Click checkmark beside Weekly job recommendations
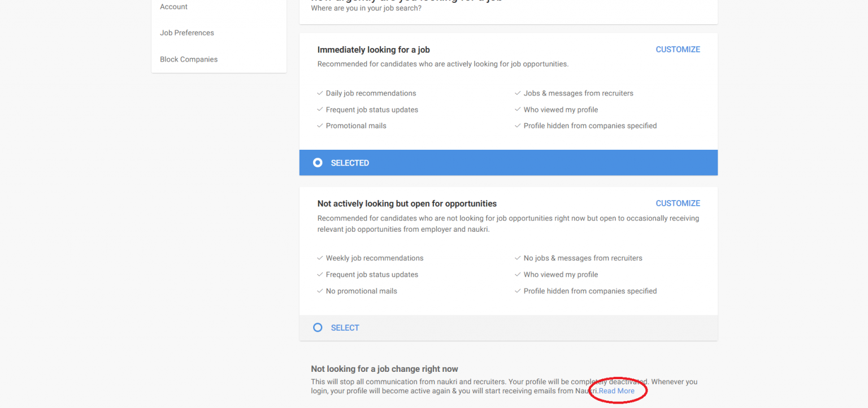Viewport: 868px width, 408px height. [x=320, y=258]
